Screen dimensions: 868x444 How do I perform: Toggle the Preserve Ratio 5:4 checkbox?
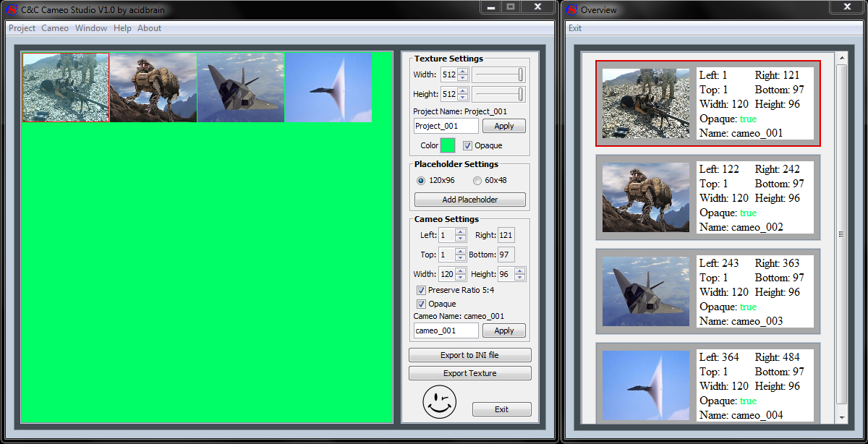pos(421,290)
